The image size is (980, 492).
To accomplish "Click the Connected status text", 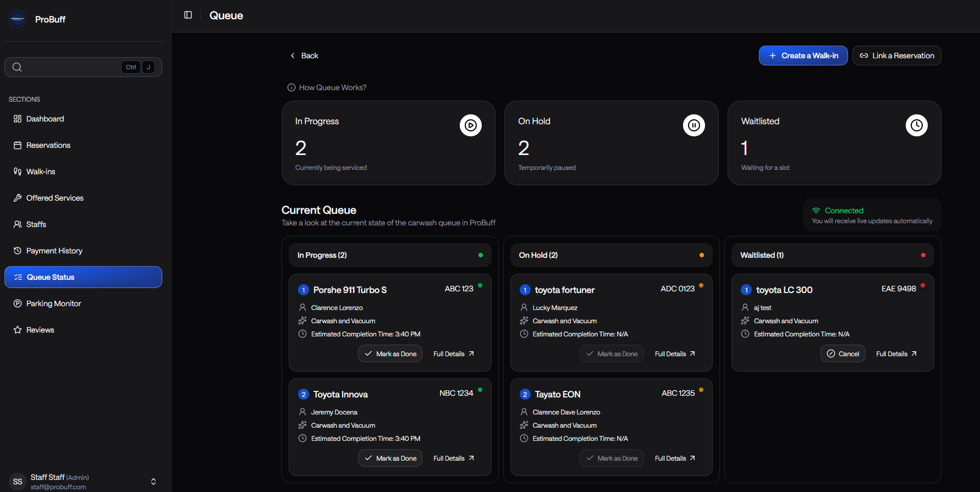I will pyautogui.click(x=844, y=211).
